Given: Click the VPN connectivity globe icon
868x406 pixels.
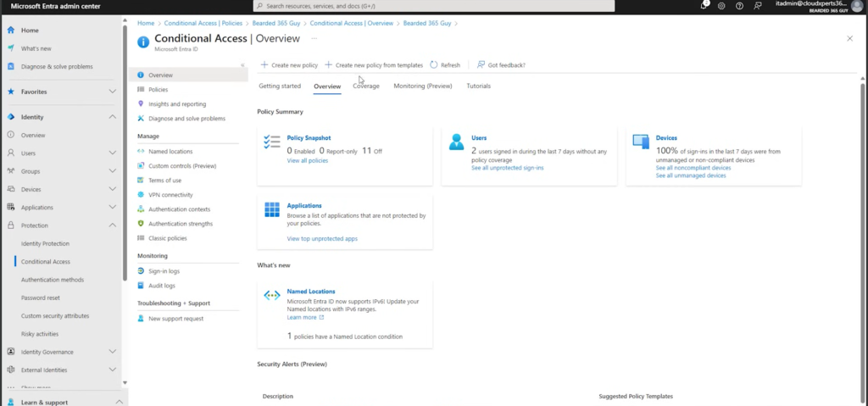Looking at the screenshot, I should click(x=141, y=194).
